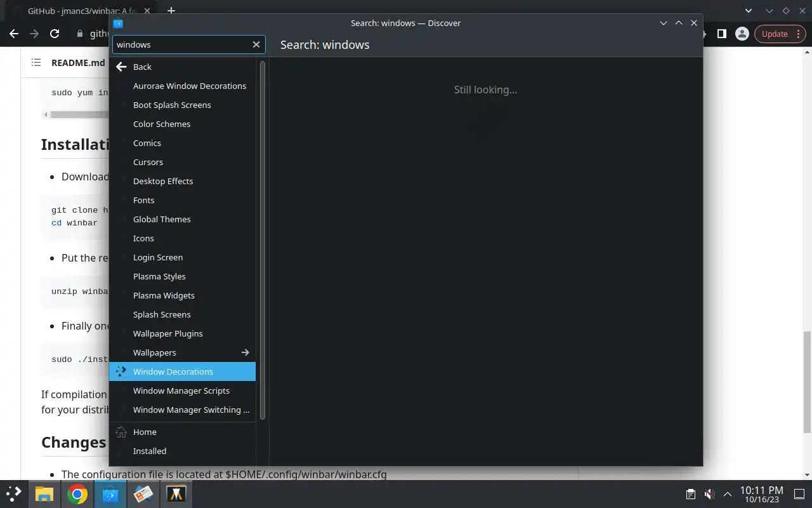Open the application launcher menu
This screenshot has width=812, height=508.
(14, 493)
